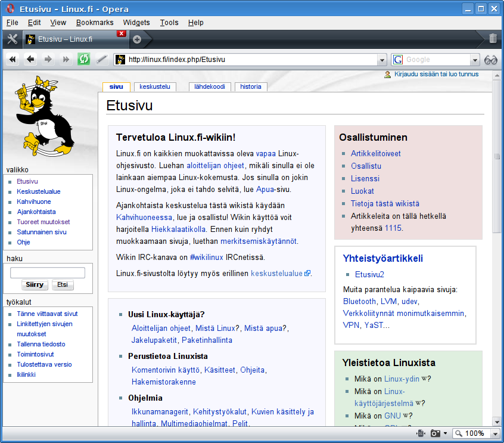The width and height of the screenshot is (504, 443).
Task: Click the green Reload page button
Action: click(84, 59)
